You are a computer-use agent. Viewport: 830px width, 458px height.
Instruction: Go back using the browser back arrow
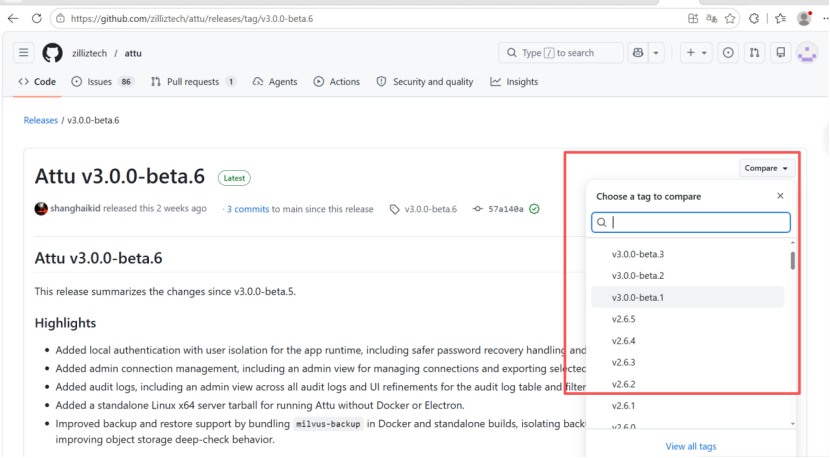coord(13,19)
